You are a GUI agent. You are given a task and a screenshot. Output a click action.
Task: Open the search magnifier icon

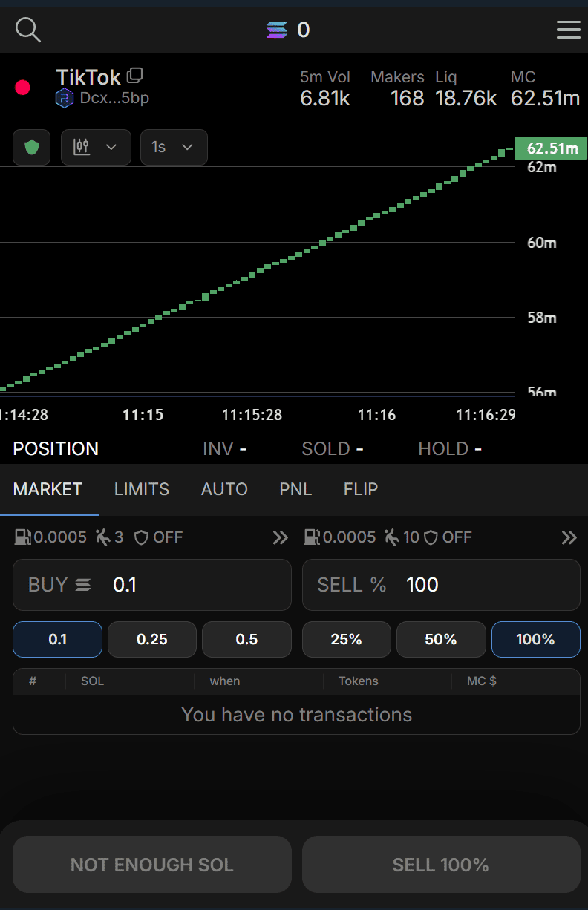(x=27, y=30)
